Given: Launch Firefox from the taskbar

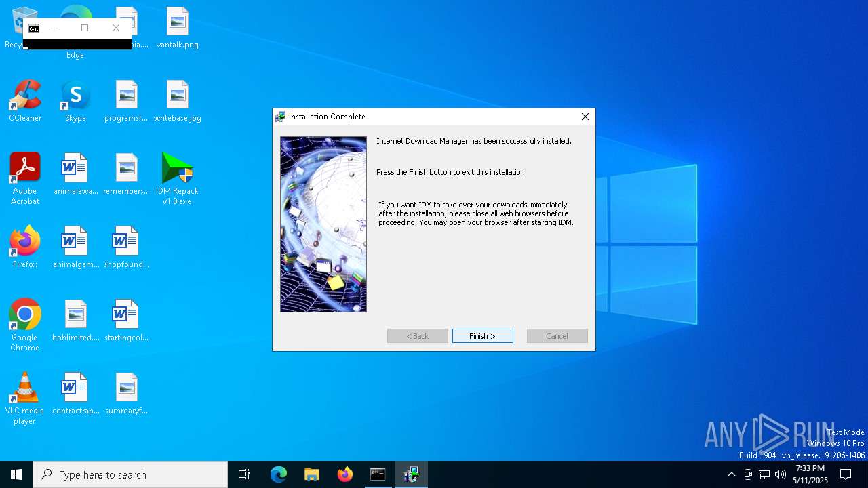Looking at the screenshot, I should coord(344,474).
